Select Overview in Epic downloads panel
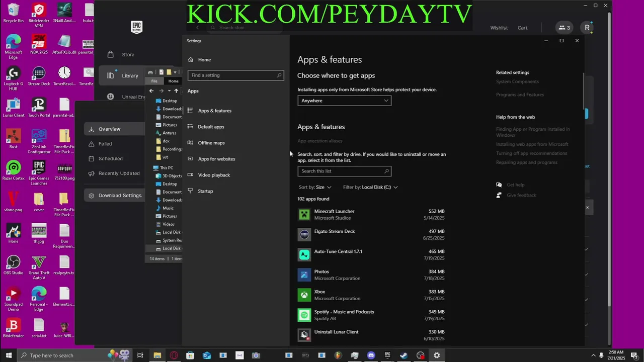 click(113, 129)
